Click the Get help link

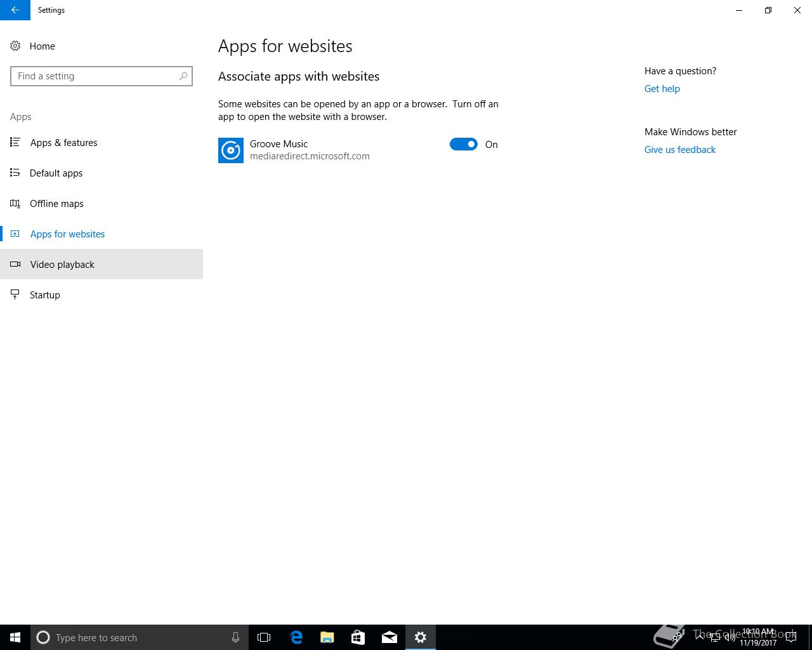(662, 89)
